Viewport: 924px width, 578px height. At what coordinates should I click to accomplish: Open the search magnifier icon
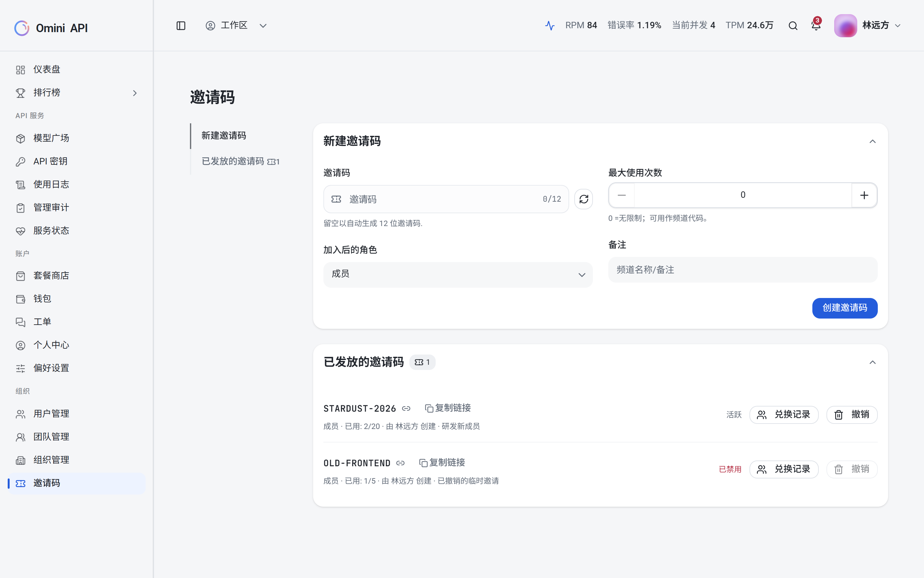point(793,26)
